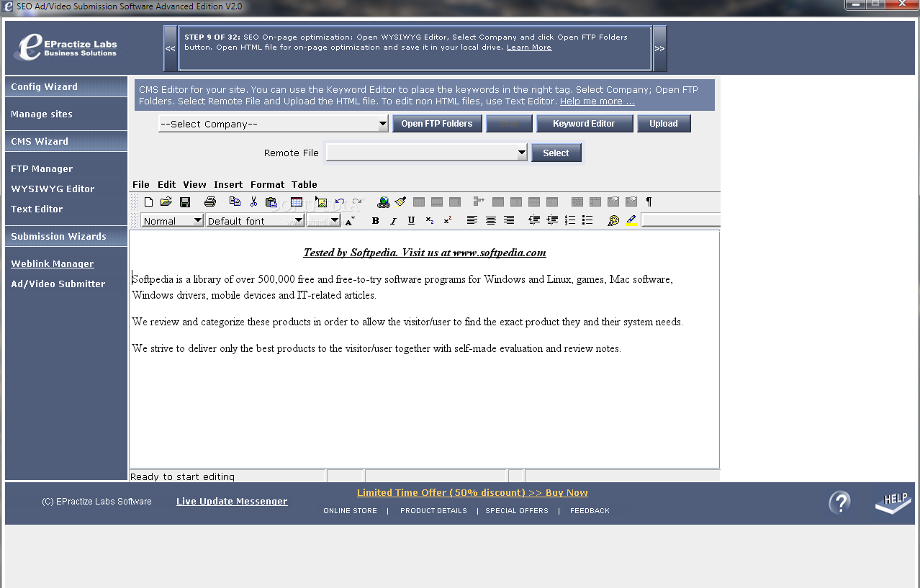Click the Bold formatting icon

(x=375, y=221)
